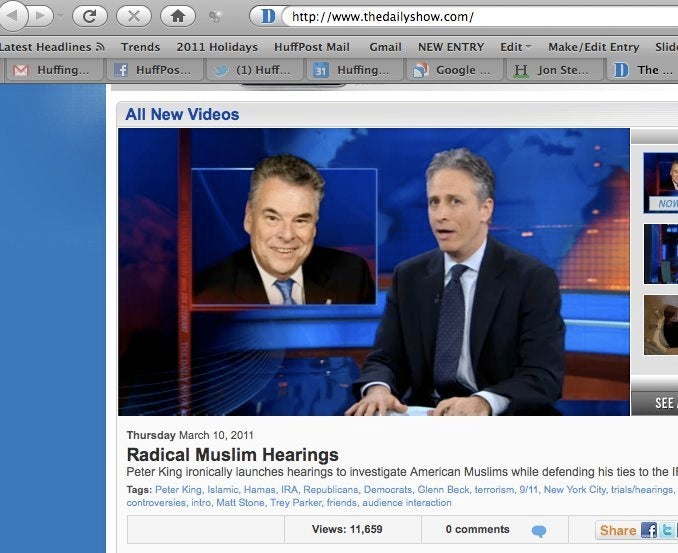The width and height of the screenshot is (678, 553).
Task: Switch to the Jon Ste... tab
Action: 555,70
